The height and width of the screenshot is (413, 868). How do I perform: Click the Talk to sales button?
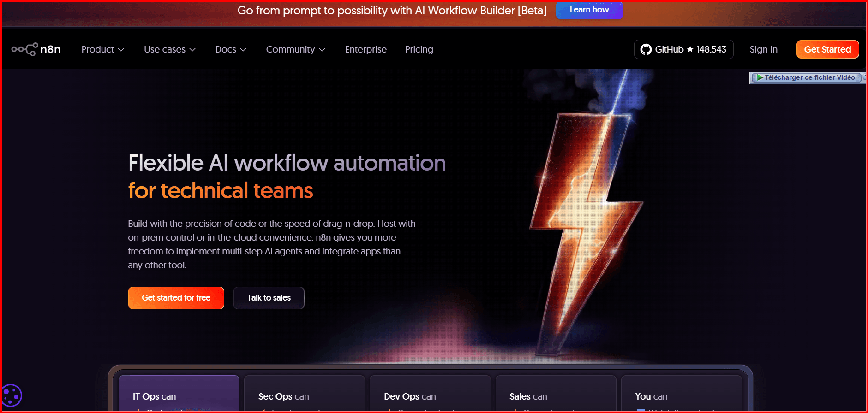click(269, 298)
